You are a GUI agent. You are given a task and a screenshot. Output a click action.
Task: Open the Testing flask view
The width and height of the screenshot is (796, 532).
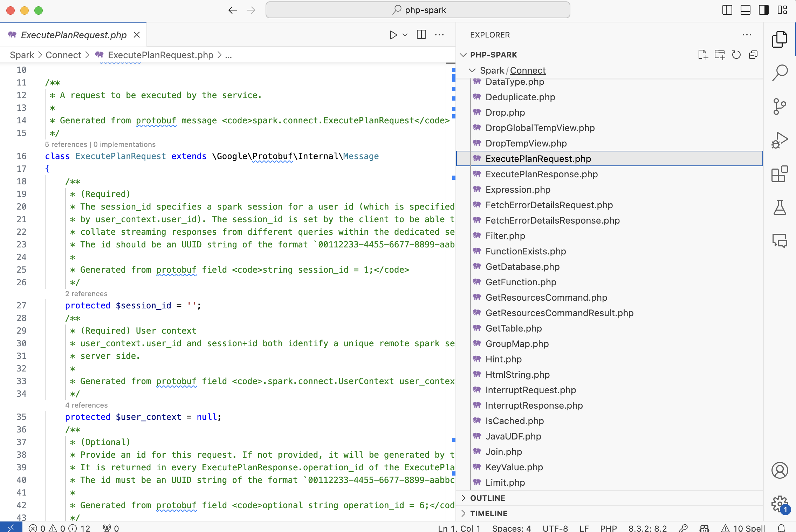(780, 207)
